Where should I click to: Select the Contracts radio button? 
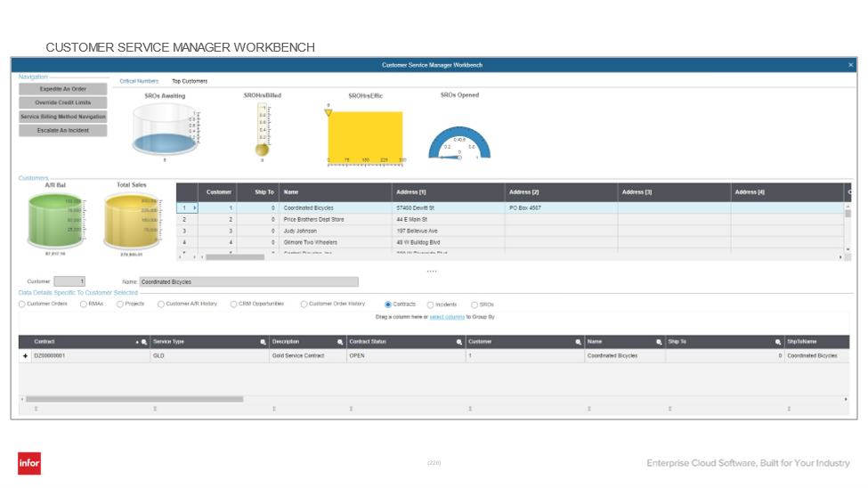pos(388,305)
